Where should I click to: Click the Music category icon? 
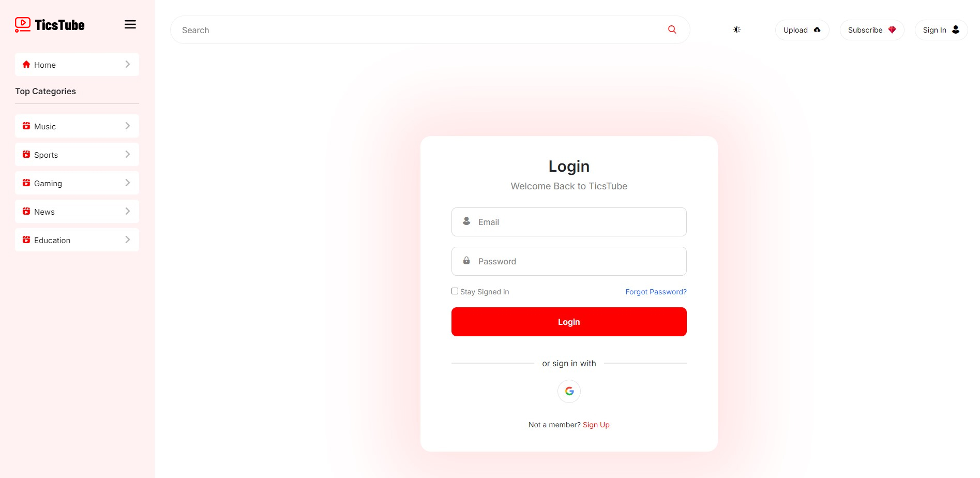click(x=26, y=126)
